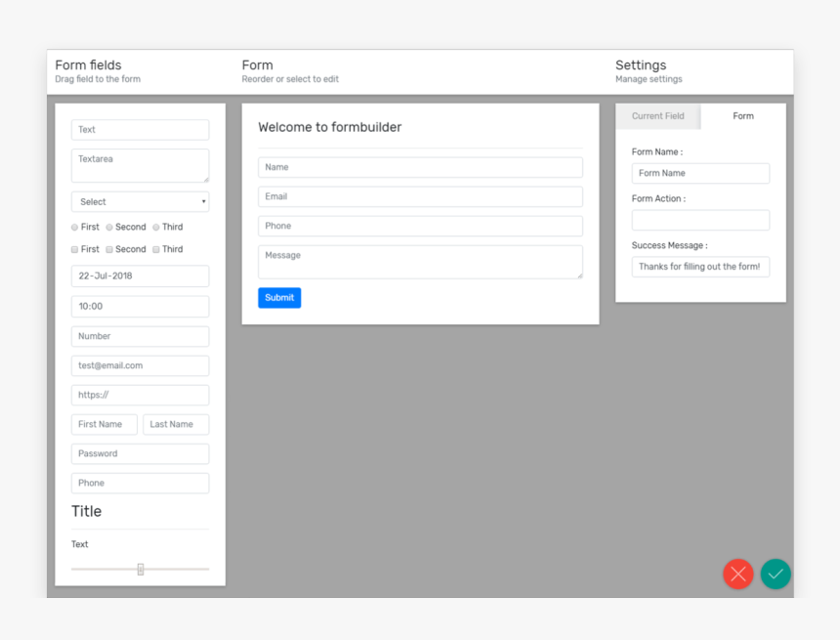This screenshot has height=640, width=840.
Task: Tick the 'Second' checkbox
Action: [x=109, y=250]
